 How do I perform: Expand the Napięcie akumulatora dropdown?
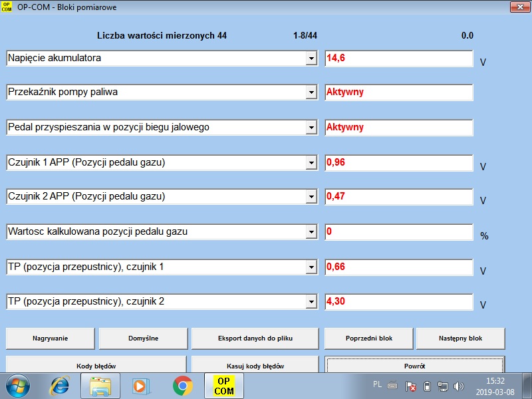click(311, 59)
